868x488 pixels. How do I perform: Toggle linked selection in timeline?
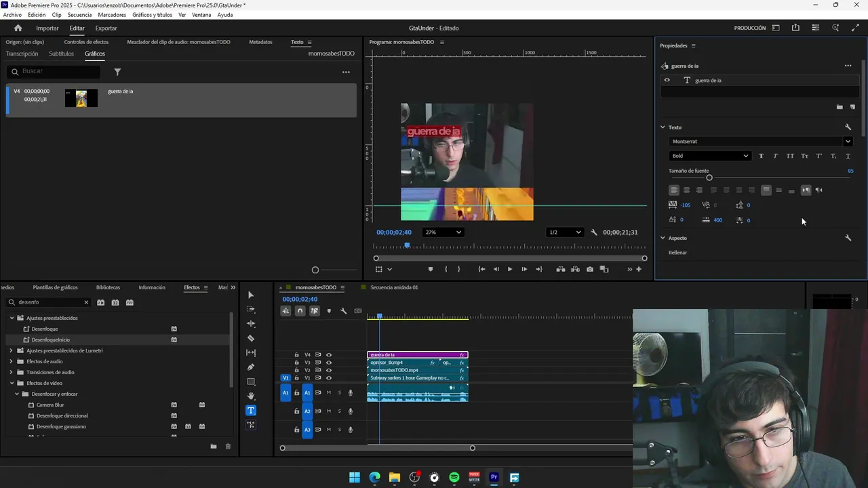(315, 311)
